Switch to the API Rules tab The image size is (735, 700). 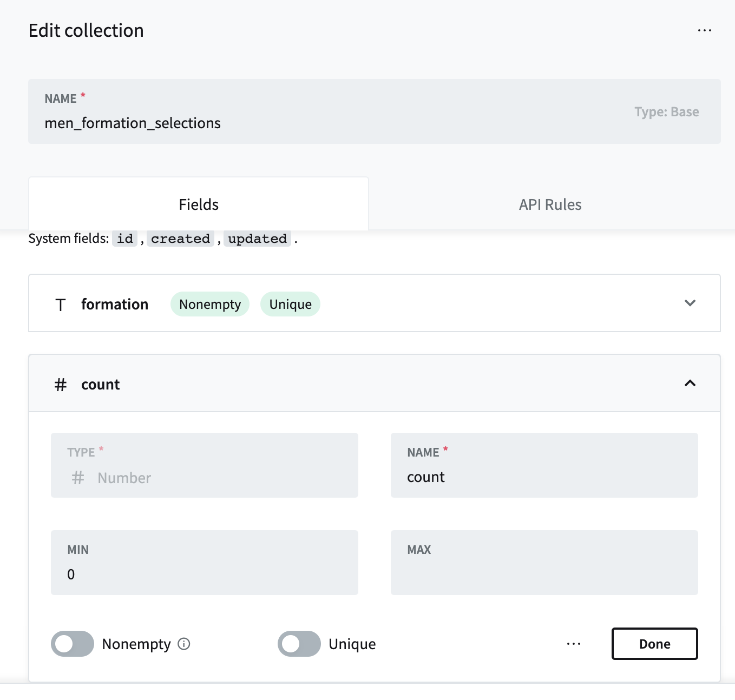point(550,204)
